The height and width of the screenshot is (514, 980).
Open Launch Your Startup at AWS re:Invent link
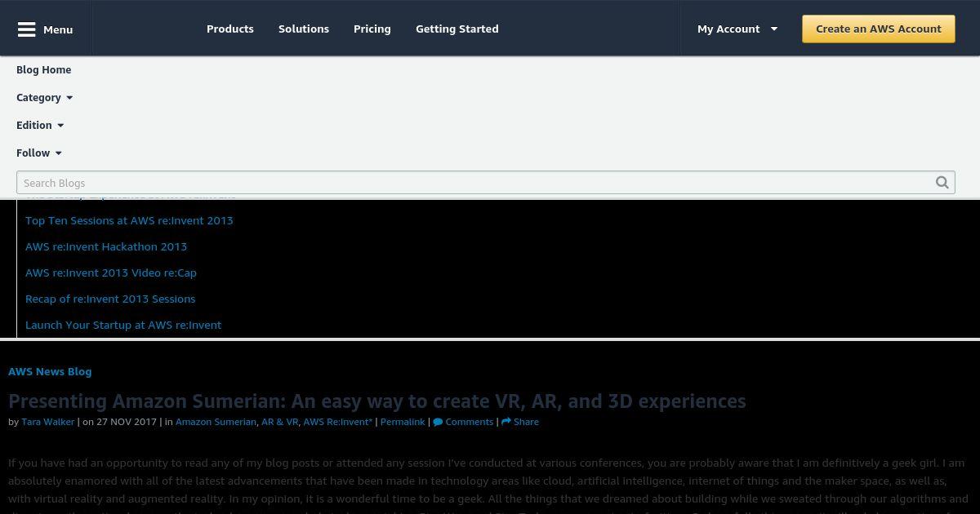click(123, 325)
